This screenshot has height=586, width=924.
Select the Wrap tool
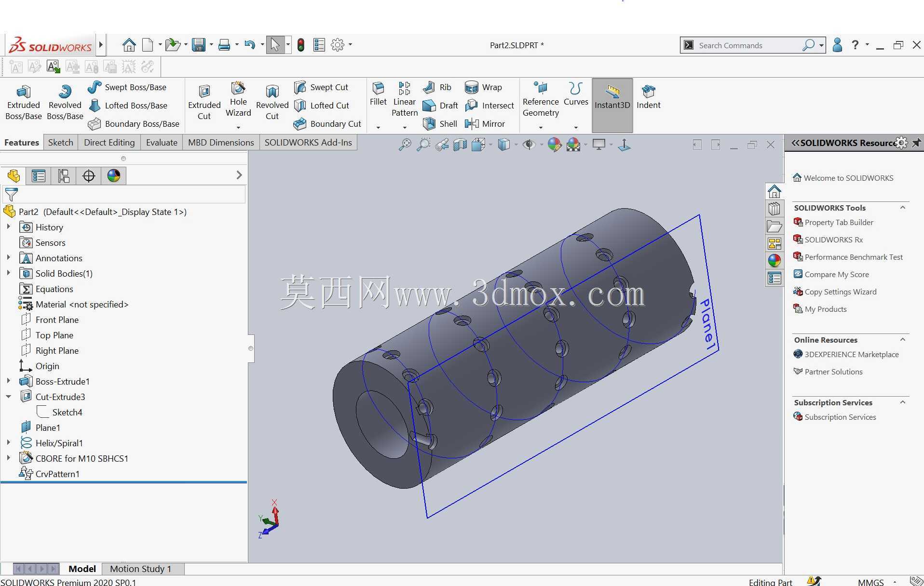pos(483,87)
